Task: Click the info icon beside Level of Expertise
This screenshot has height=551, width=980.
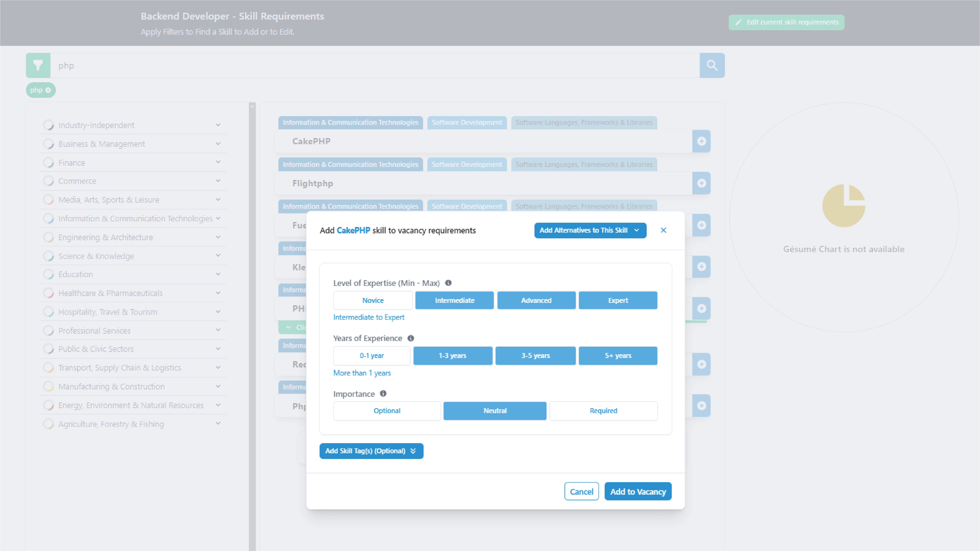Action: [448, 283]
